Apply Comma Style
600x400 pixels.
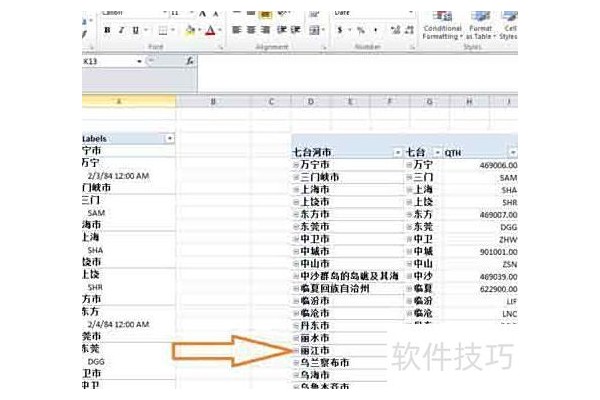point(376,30)
